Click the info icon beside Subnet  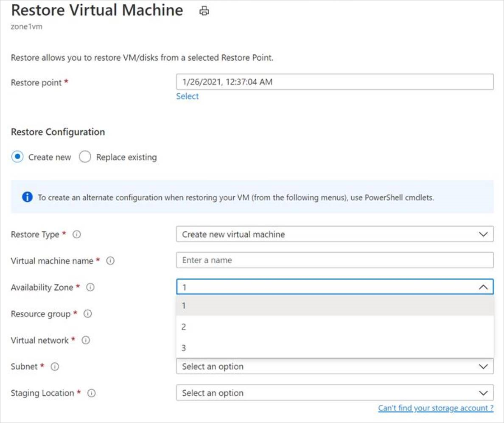pos(55,367)
